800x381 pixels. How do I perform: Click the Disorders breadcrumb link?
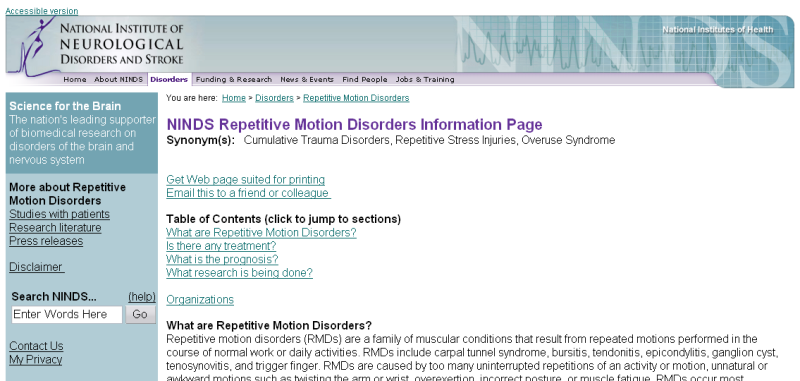pyautogui.click(x=274, y=98)
